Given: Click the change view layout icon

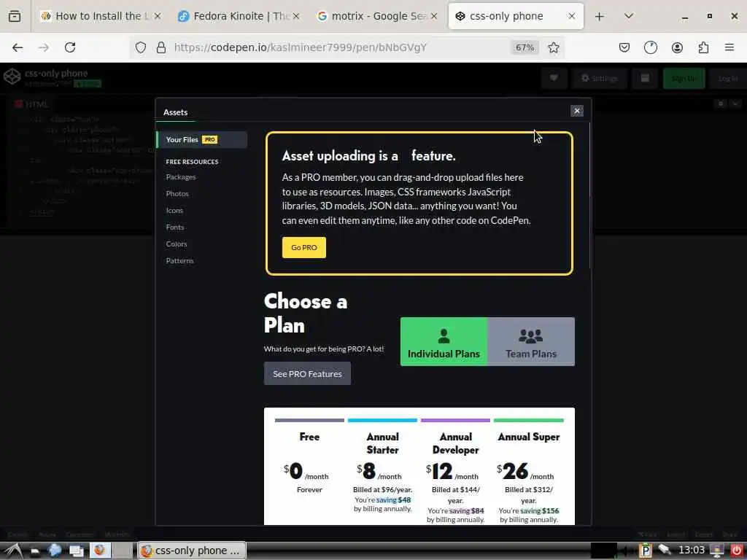Looking at the screenshot, I should 645,78.
